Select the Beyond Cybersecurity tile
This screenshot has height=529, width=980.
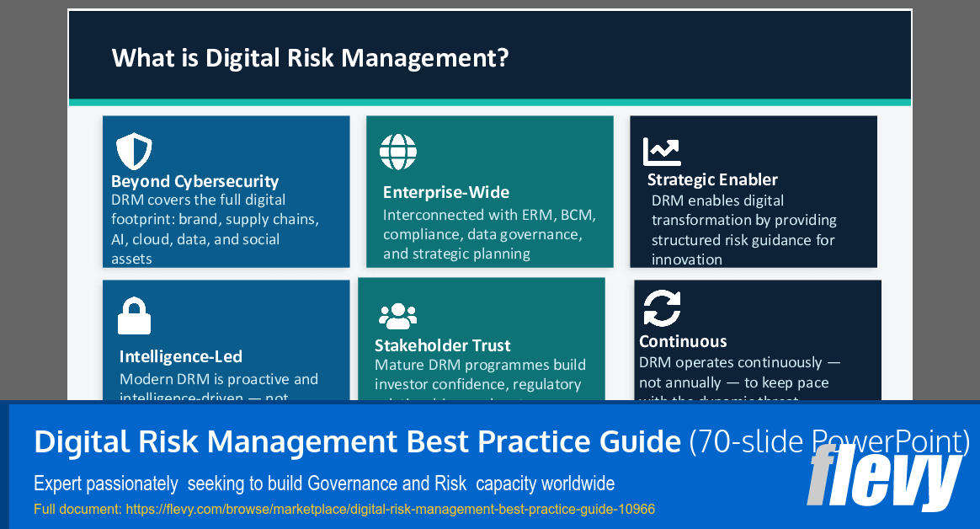[x=226, y=191]
